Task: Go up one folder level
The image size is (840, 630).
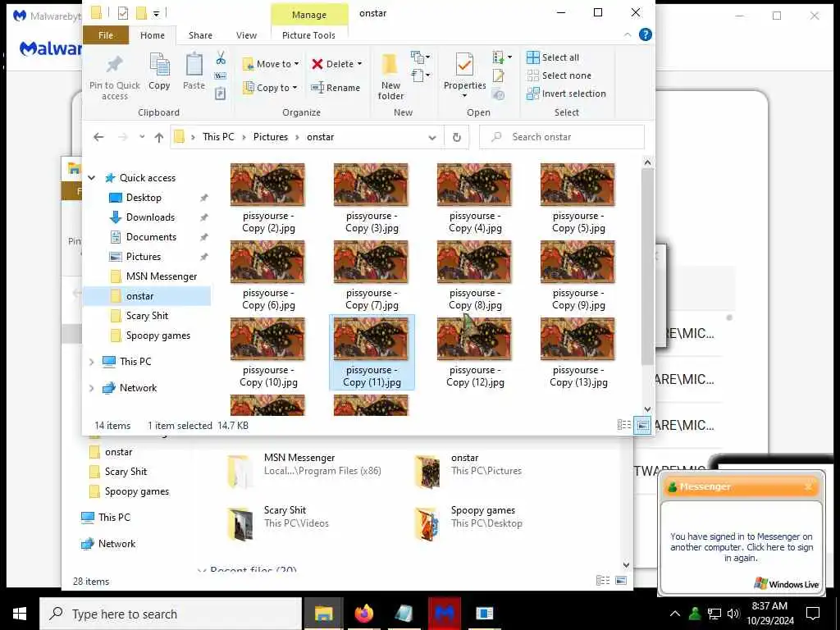Action: click(x=158, y=137)
